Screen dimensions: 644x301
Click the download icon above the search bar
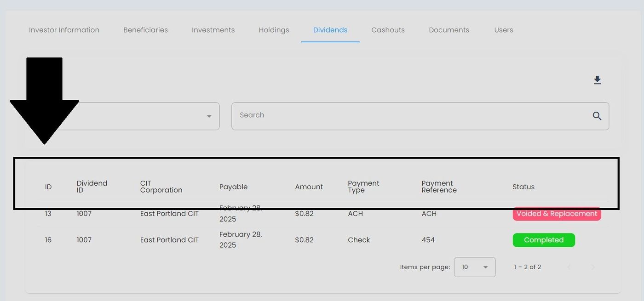click(x=597, y=80)
